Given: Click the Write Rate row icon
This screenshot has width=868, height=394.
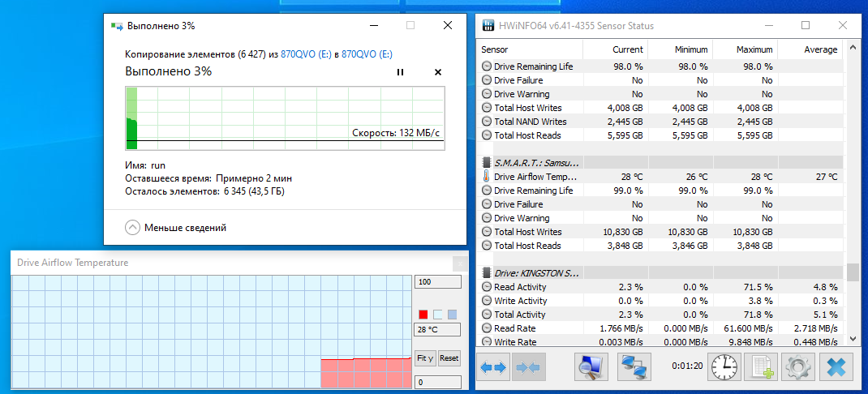Looking at the screenshot, I should (486, 342).
